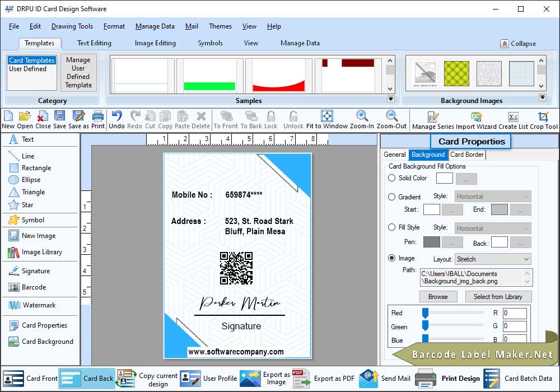The width and height of the screenshot is (560, 392).
Task: Add Watermark from sidebar
Action: coord(32,305)
